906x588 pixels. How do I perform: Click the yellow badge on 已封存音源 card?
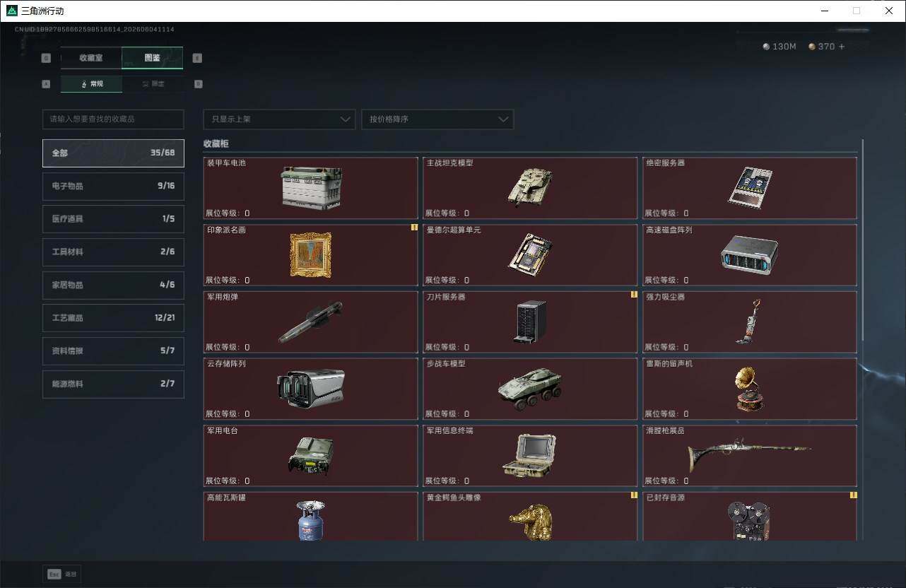pyautogui.click(x=853, y=495)
